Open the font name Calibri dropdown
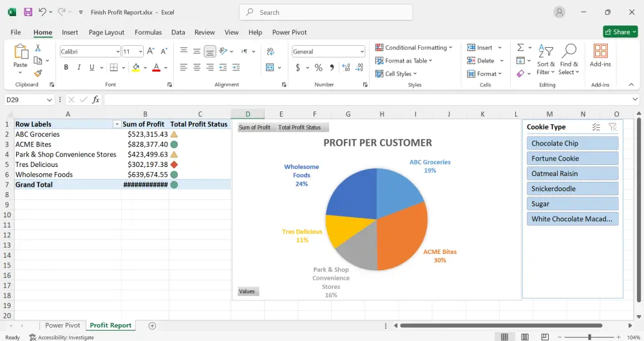644x341 pixels. (118, 52)
